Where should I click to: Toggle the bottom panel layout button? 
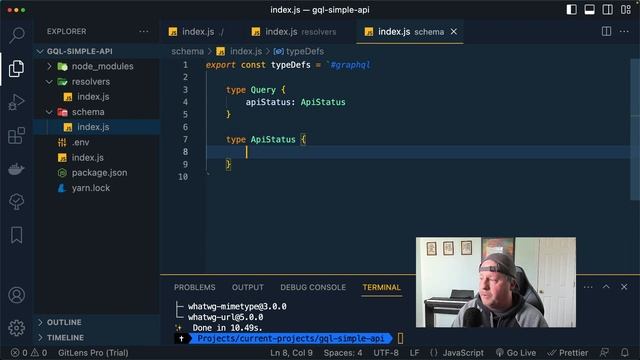589,10
